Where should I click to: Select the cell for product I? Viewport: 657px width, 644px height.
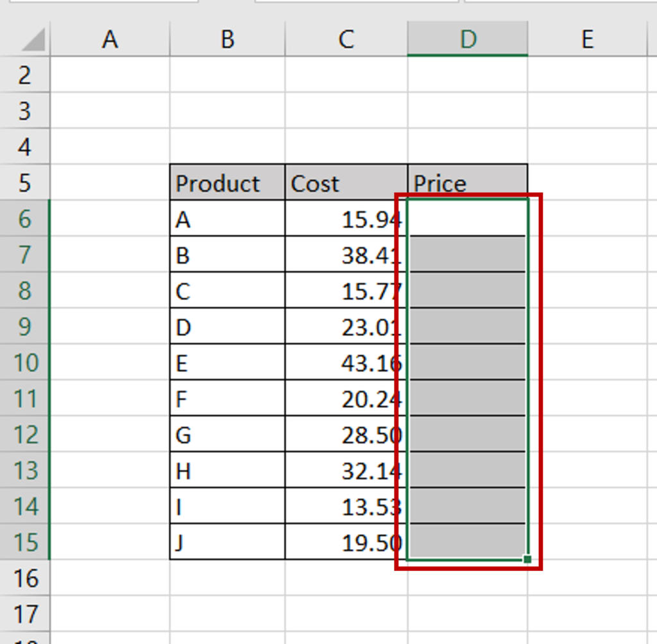coord(228,506)
